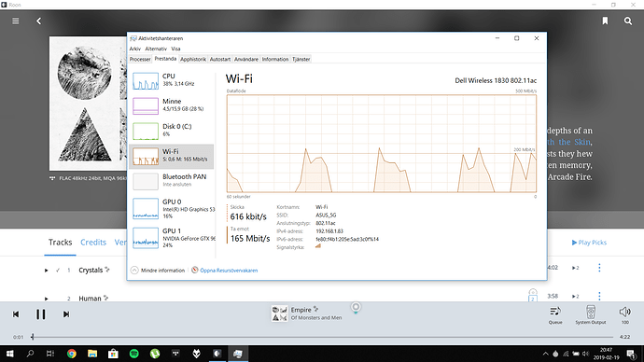
Task: Open three-dot menu for Crystals track
Action: click(599, 268)
